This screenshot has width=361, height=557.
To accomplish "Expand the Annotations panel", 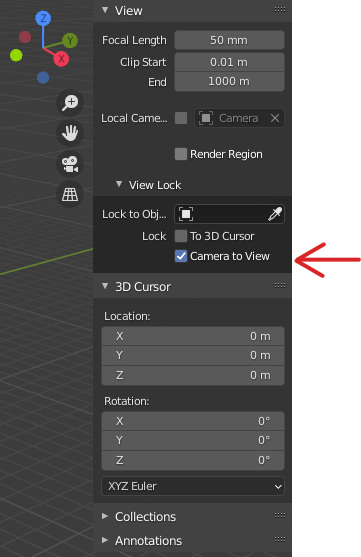I will (105, 540).
